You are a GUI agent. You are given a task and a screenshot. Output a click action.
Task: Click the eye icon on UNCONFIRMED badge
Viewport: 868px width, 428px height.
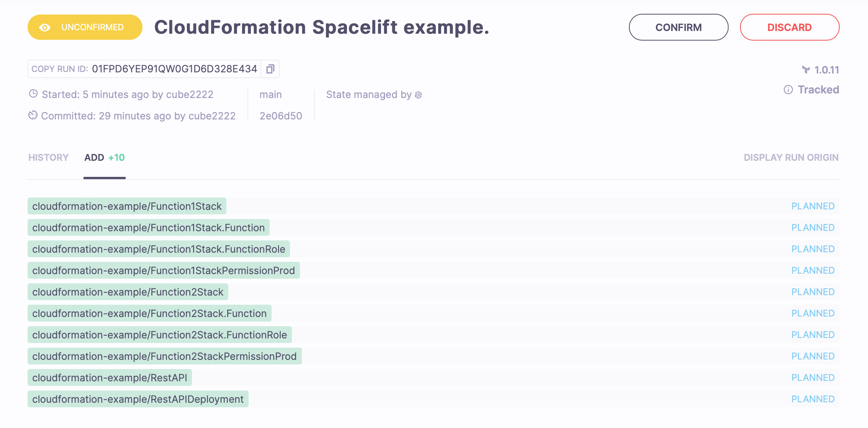(46, 27)
